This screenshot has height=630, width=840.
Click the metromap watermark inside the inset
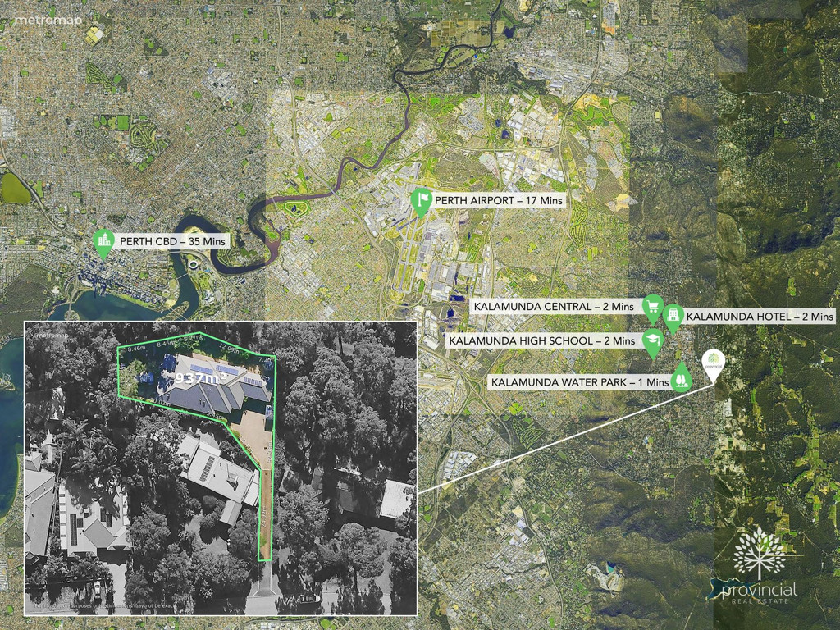coord(52,335)
